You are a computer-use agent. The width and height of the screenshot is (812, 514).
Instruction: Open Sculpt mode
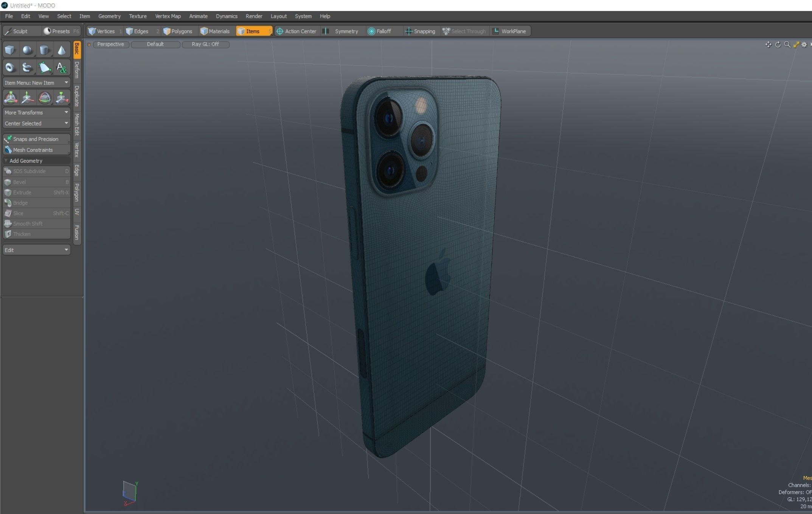point(21,31)
